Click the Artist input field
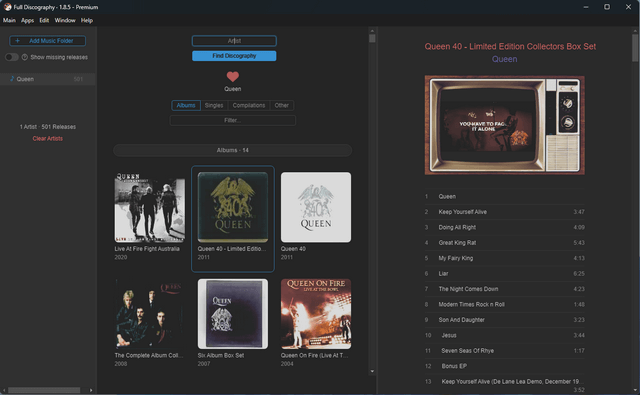 coord(234,41)
